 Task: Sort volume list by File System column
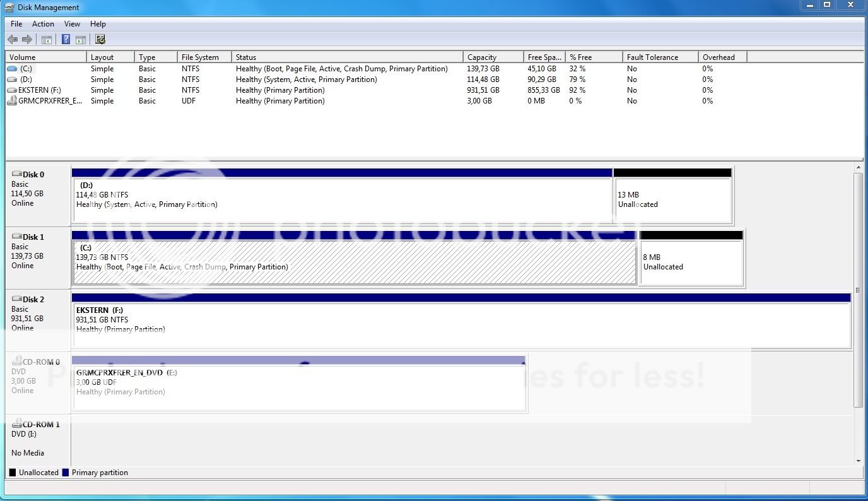tap(204, 57)
